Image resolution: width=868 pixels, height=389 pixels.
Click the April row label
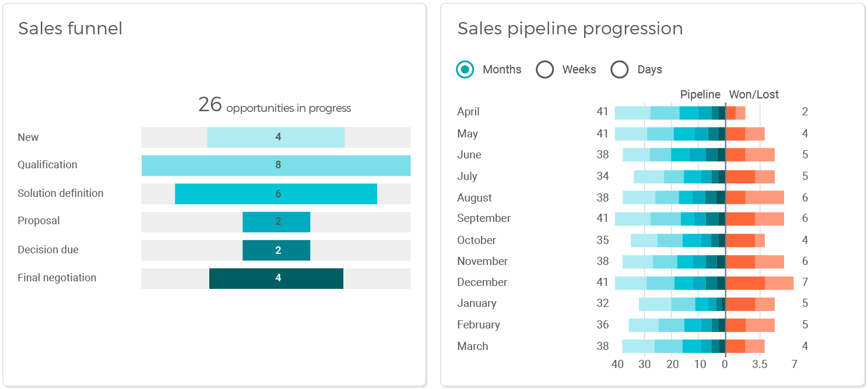tap(468, 112)
